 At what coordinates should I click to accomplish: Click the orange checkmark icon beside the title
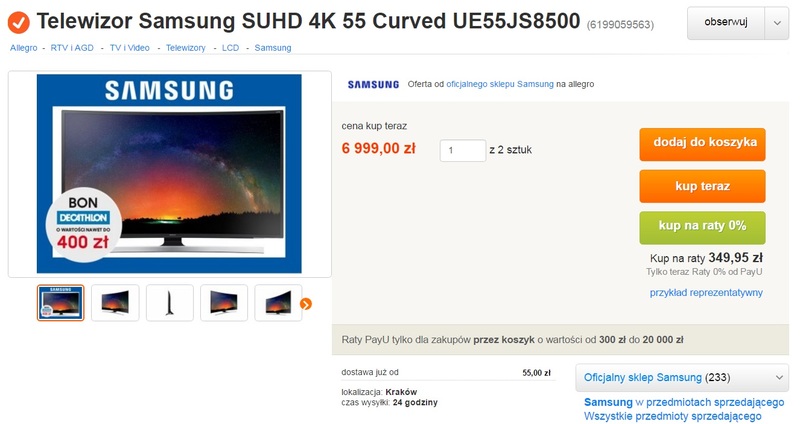(19, 22)
